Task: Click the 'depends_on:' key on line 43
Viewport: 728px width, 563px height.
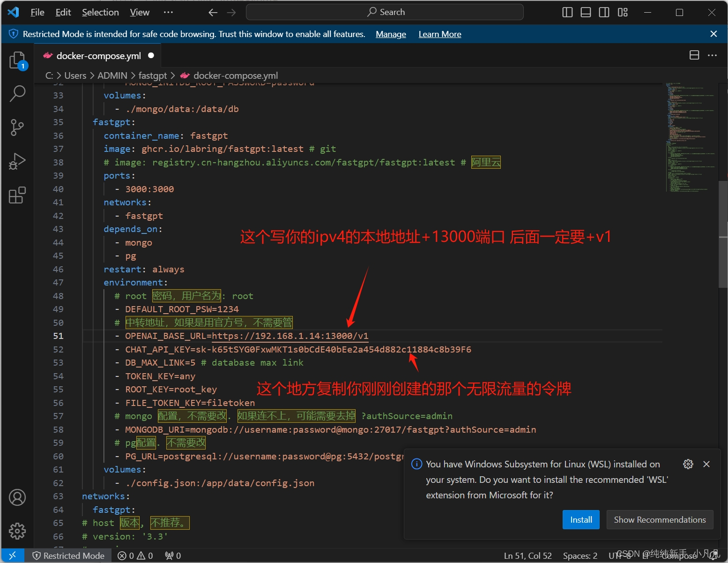Action: 133,229
